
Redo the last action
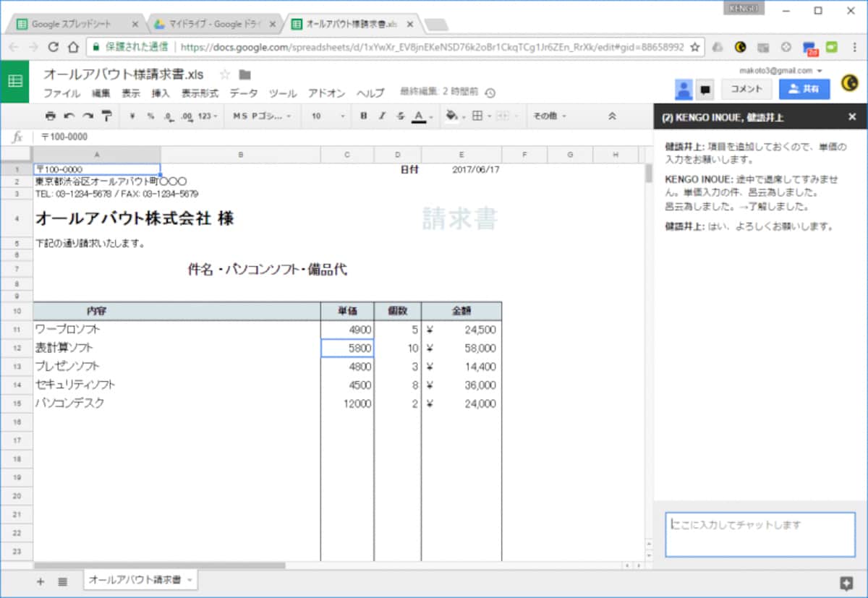pyautogui.click(x=88, y=116)
